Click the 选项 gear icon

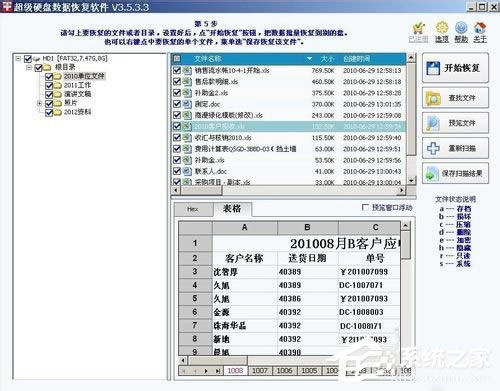[442, 28]
